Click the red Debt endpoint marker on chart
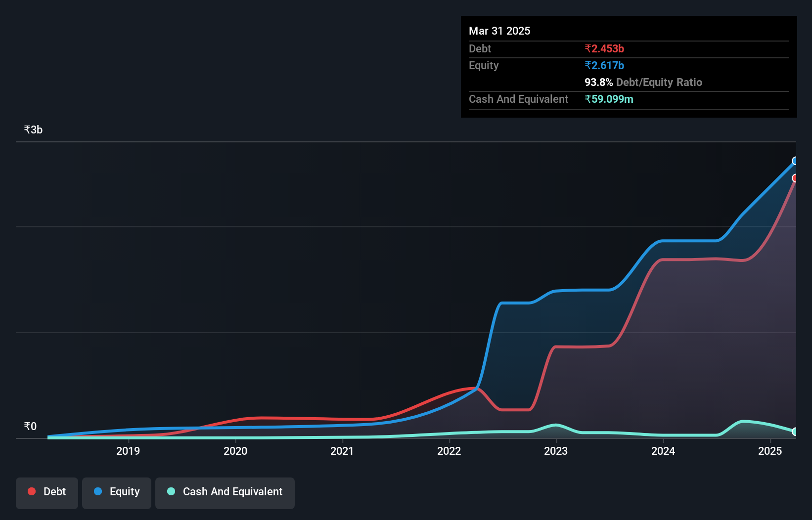 (795, 178)
